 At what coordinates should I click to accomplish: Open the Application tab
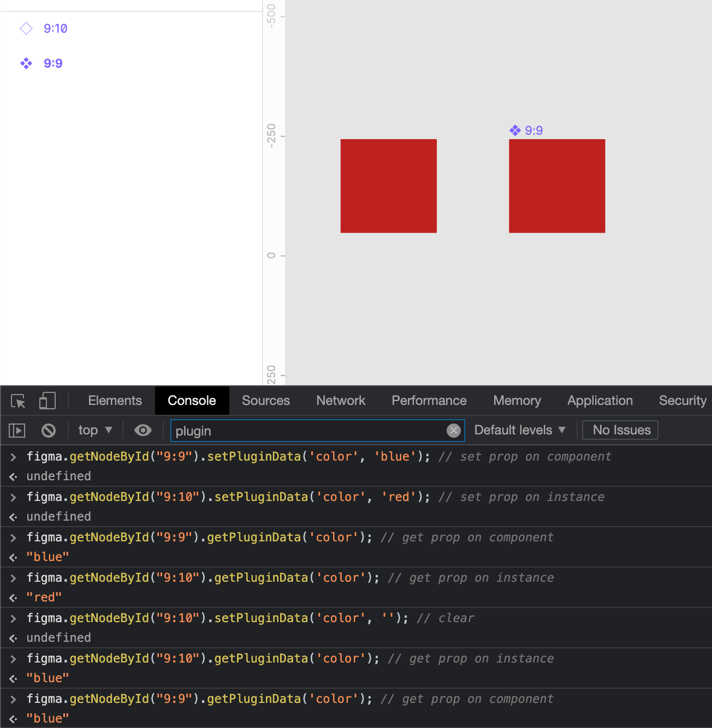(x=600, y=401)
